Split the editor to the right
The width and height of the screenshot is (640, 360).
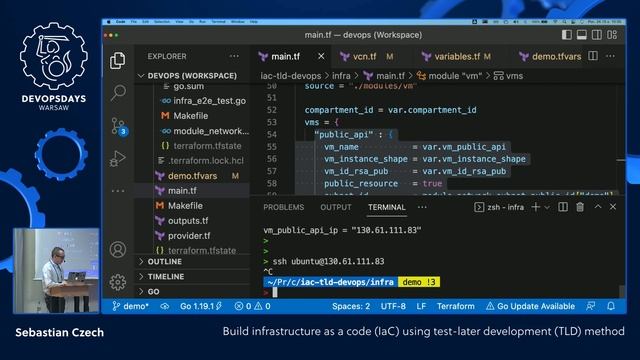point(593,56)
